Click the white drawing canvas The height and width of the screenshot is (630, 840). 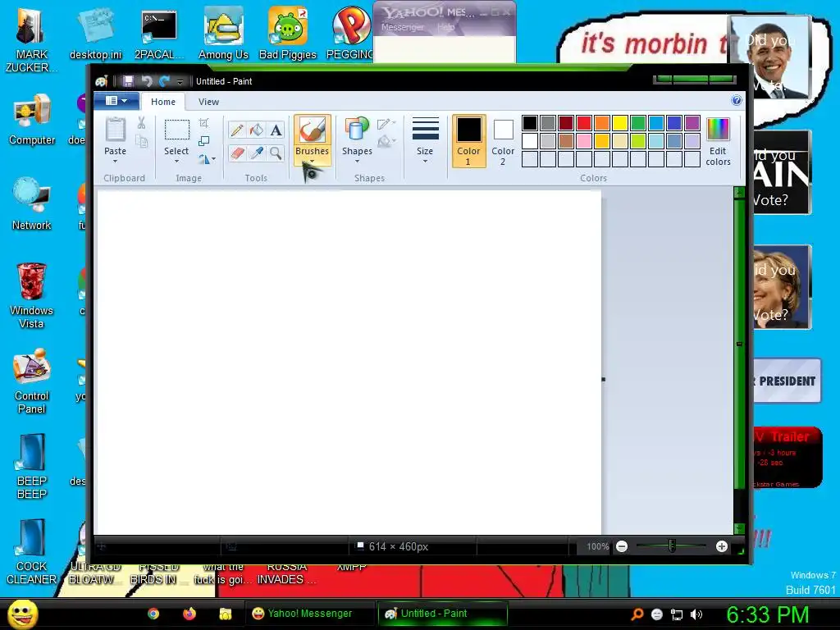point(348,362)
